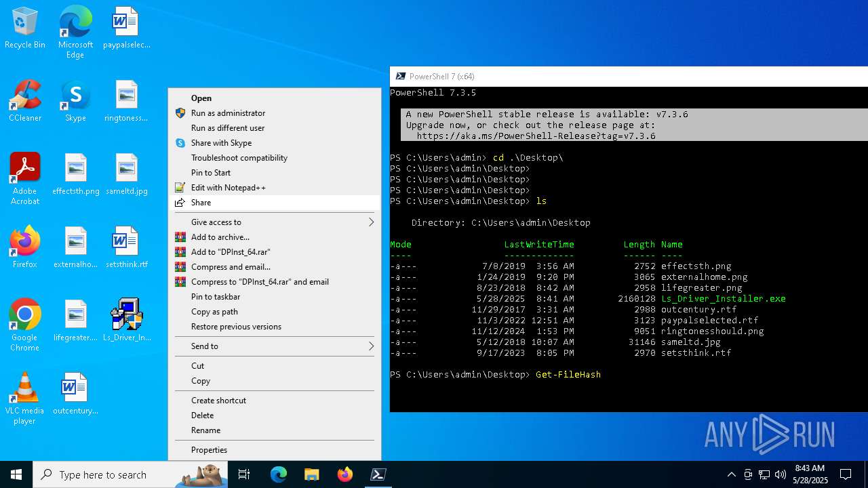Select Share with Skype
Screen dimensions: 868x488
pyautogui.click(x=275, y=143)
